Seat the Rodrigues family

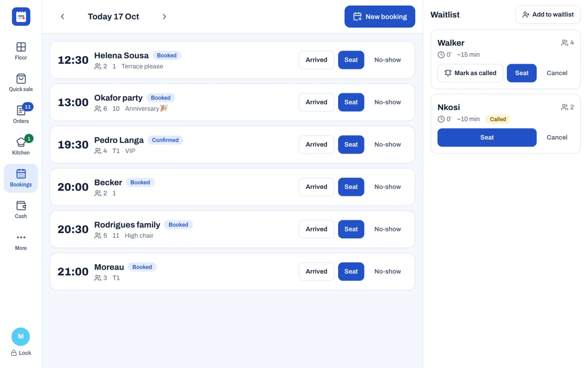(351, 229)
